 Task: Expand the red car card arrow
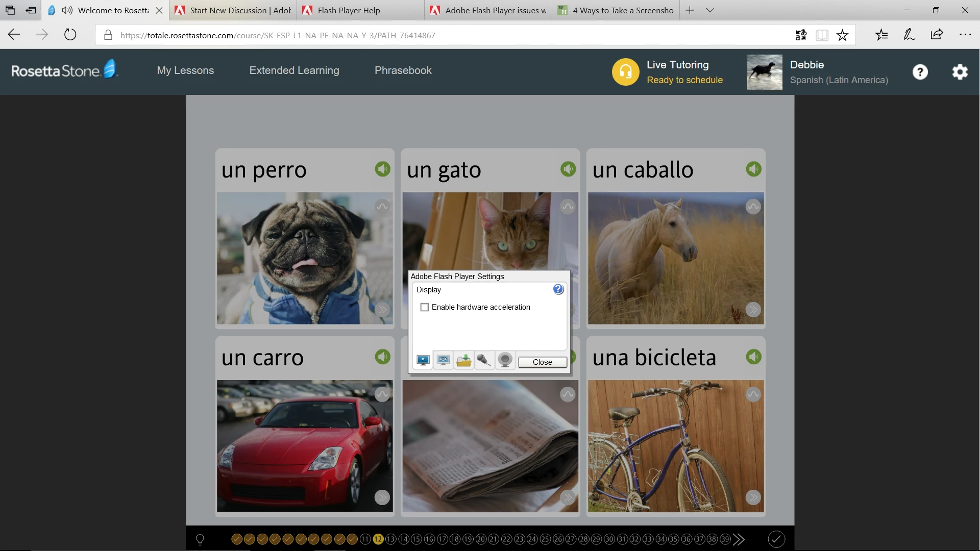coord(382,497)
